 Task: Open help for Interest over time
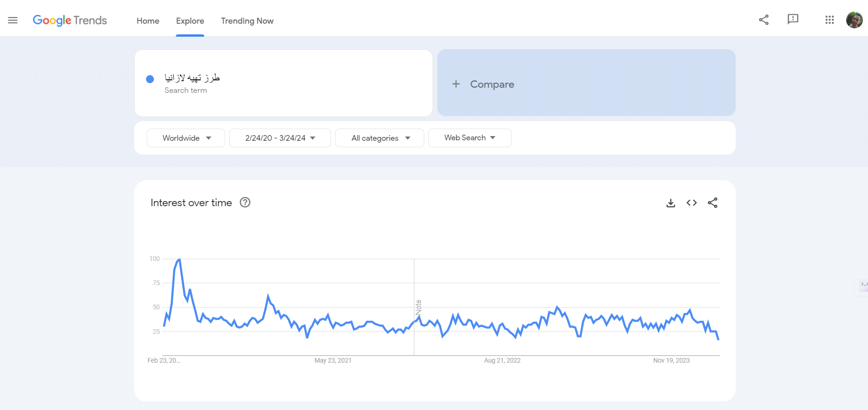point(245,202)
